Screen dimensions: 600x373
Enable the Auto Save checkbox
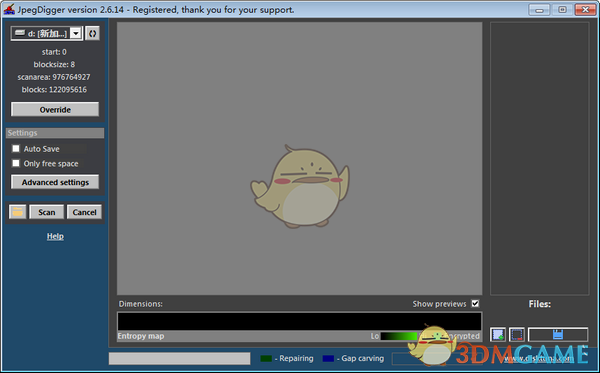[16, 148]
